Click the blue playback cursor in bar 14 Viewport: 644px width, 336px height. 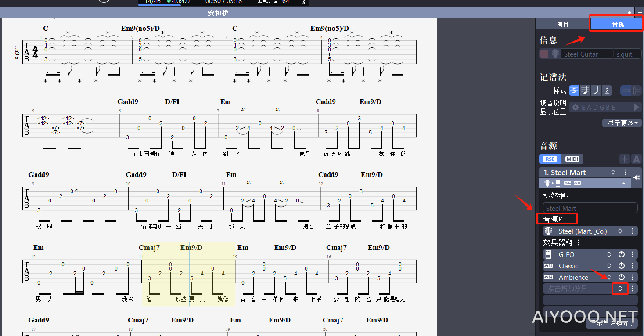pyautogui.click(x=189, y=274)
